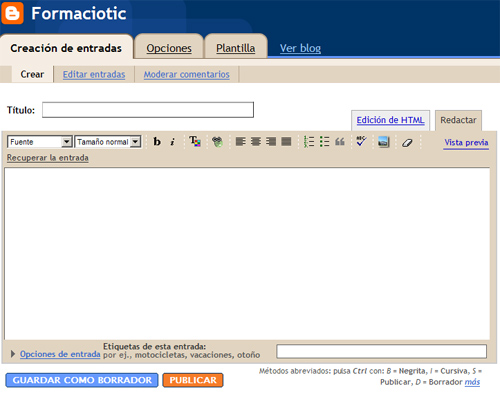Open the Opciones de entrada link
Viewport: 500px width, 395px height.
(x=60, y=354)
